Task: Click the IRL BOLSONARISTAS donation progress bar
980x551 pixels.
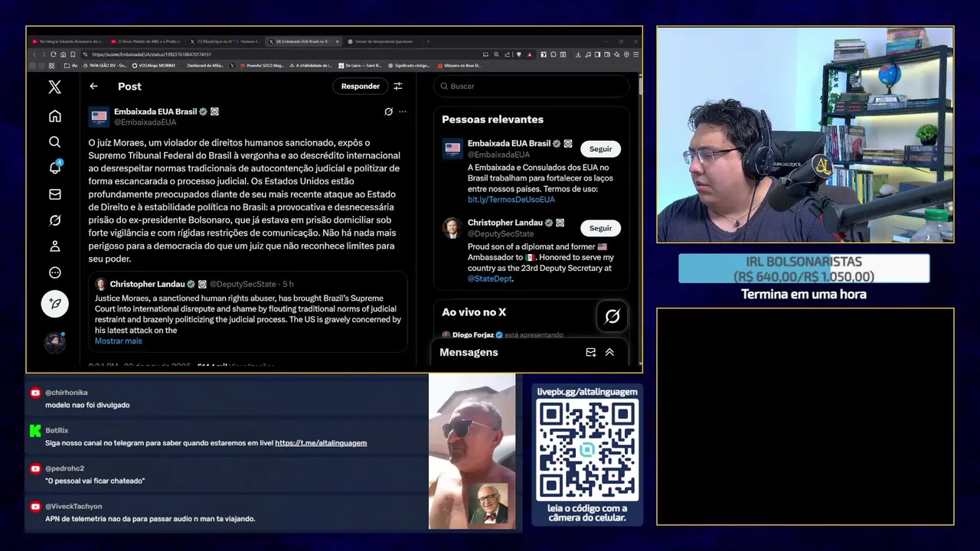Action: pos(804,269)
